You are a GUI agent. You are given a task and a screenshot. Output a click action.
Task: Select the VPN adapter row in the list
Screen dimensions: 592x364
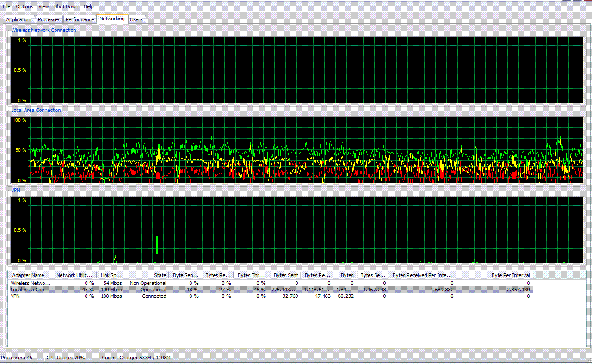(x=271, y=296)
